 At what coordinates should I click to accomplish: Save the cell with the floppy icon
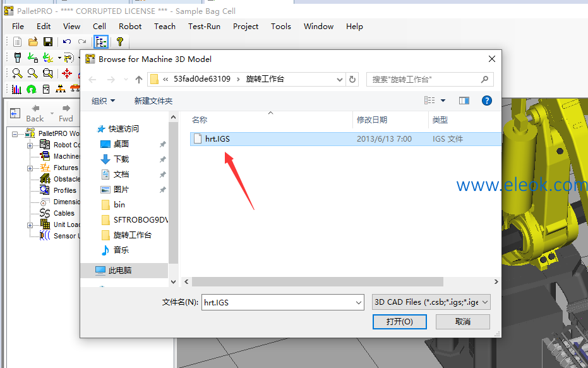48,42
